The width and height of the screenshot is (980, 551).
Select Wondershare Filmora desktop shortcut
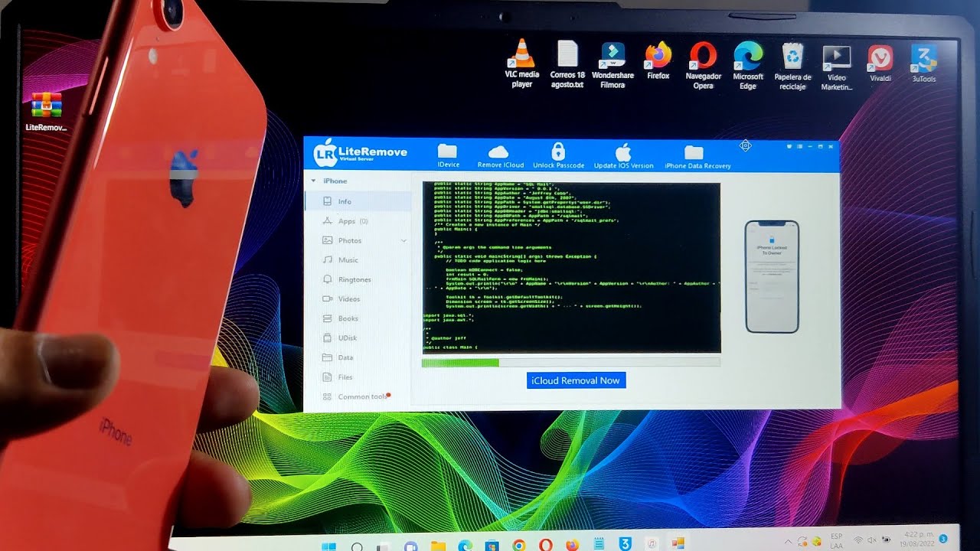point(612,65)
